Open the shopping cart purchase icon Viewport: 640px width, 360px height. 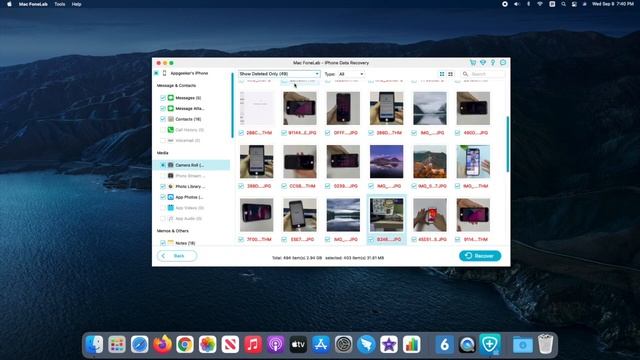tap(473, 62)
